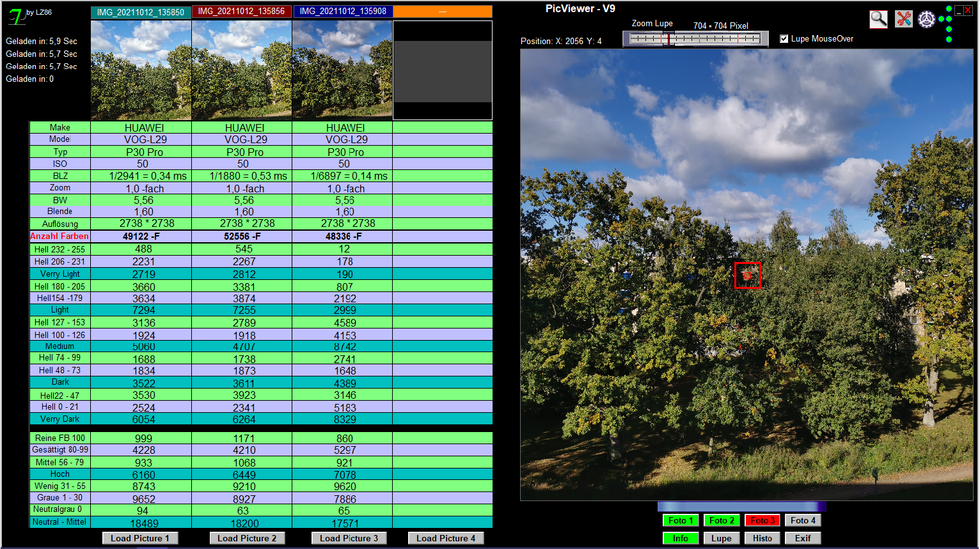
Task: Click the 8742 value in the Medium row
Action: 343,346
